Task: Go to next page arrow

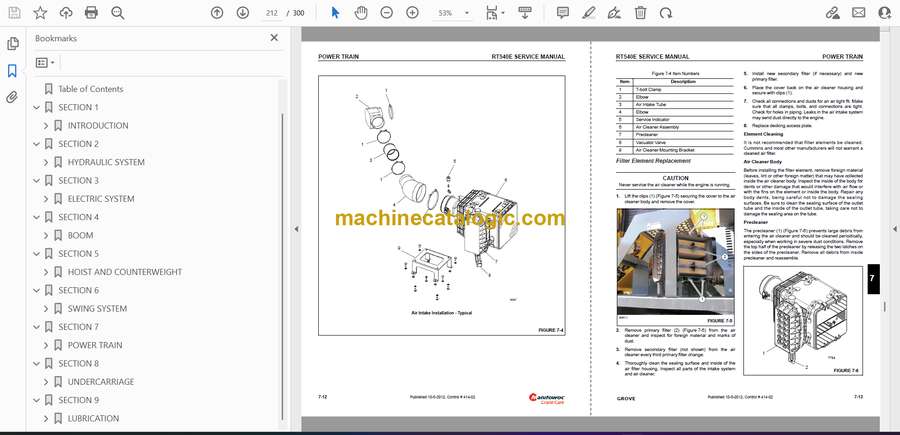Action: click(243, 13)
